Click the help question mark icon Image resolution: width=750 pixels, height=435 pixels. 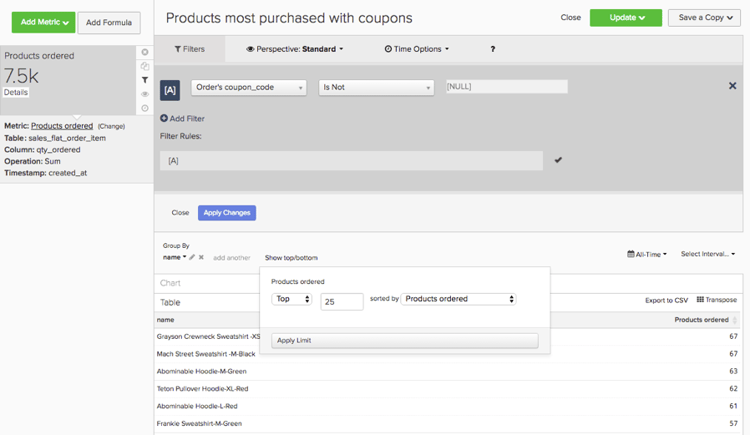point(492,49)
